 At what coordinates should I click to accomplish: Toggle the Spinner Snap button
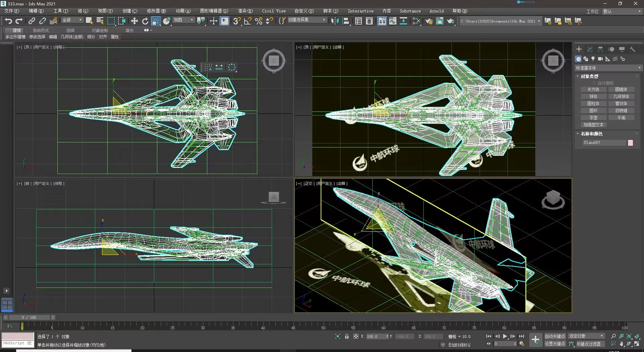[x=269, y=21]
